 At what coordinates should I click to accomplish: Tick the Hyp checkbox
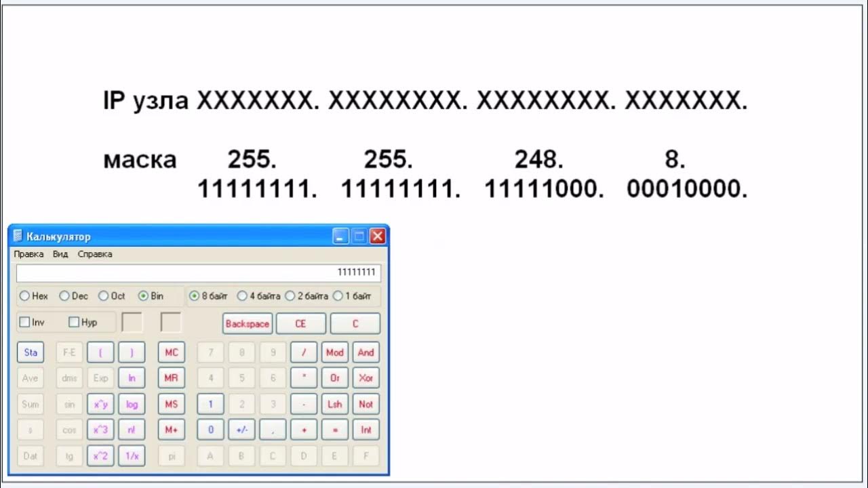click(x=74, y=323)
